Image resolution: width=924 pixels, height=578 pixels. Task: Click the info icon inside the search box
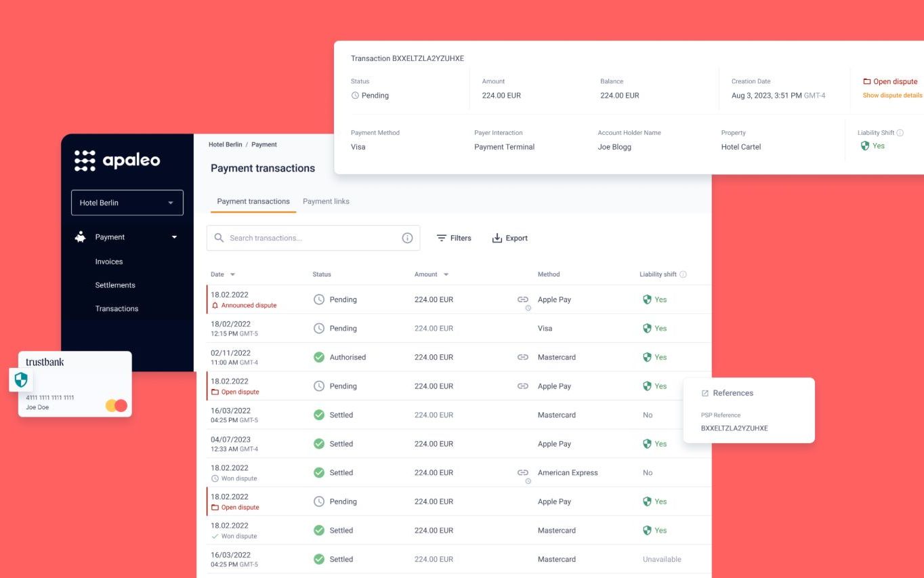(407, 238)
